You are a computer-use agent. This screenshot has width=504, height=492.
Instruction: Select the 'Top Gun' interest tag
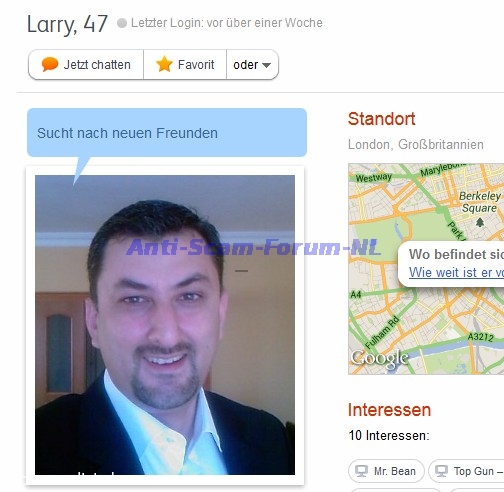(x=466, y=471)
